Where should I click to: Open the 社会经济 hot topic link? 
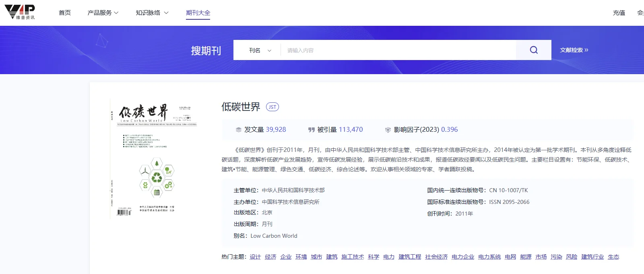click(x=436, y=257)
